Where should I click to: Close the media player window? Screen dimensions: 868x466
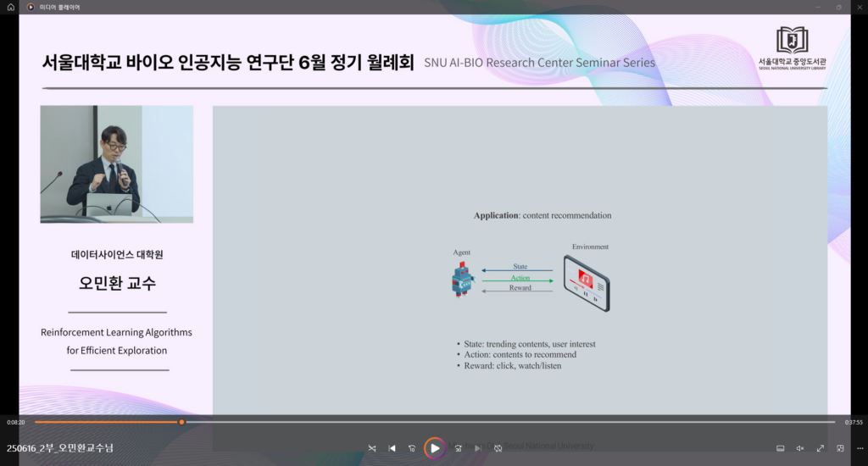point(860,7)
